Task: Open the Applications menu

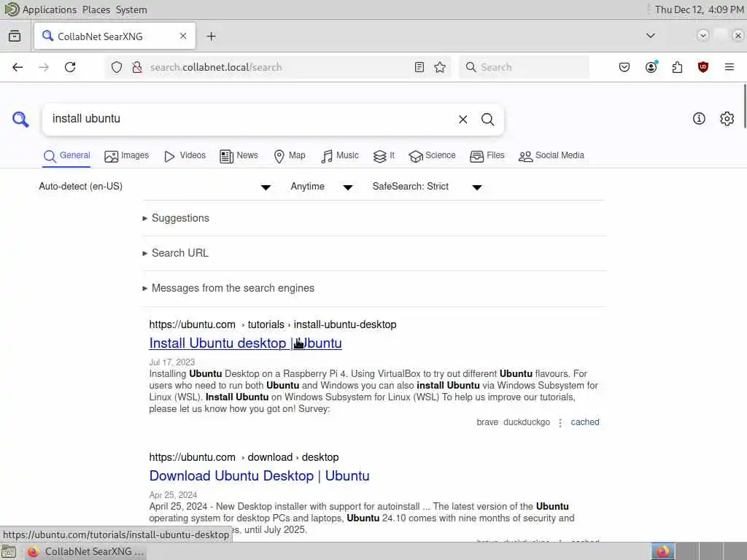Action: coord(50,9)
